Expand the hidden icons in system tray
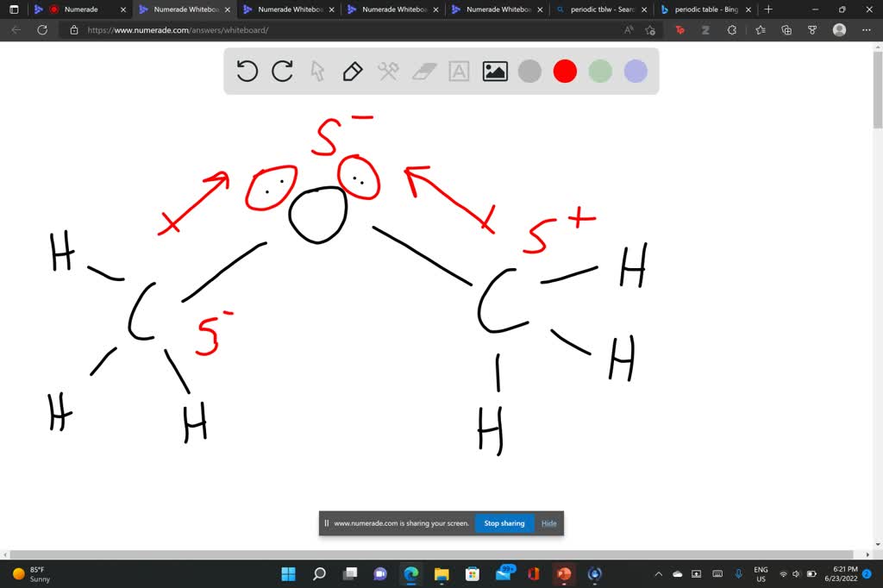 click(658, 573)
